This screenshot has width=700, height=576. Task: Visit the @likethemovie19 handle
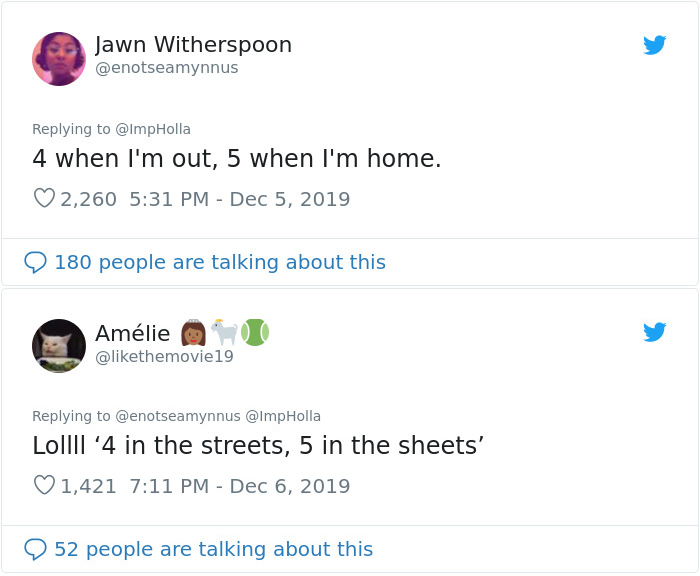(x=164, y=356)
